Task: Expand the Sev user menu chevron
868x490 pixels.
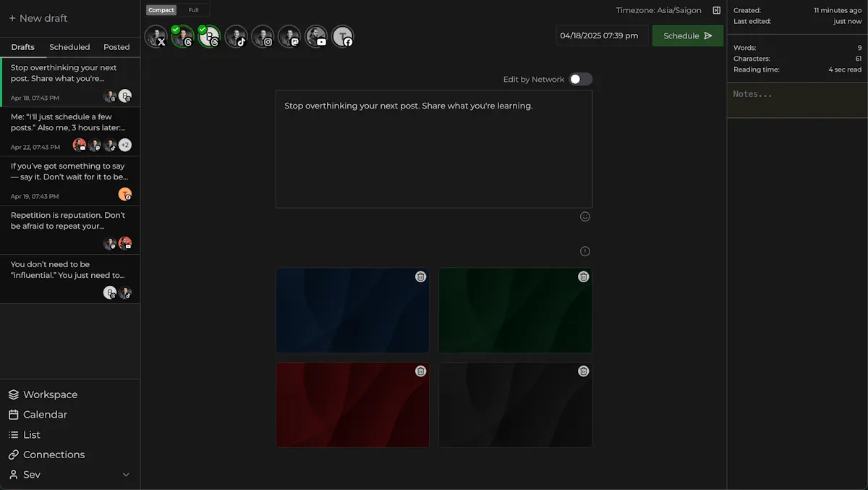Action: (126, 475)
